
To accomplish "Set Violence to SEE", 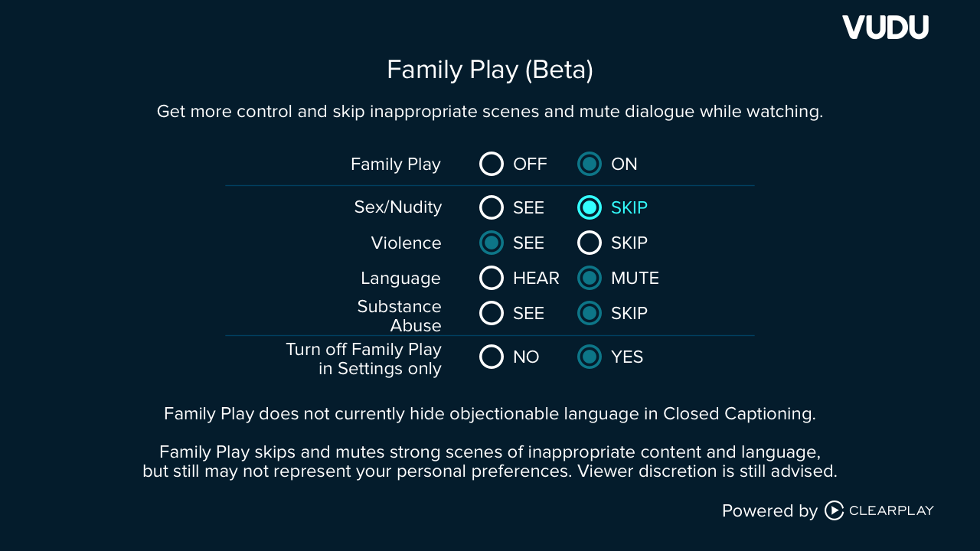I will click(492, 243).
